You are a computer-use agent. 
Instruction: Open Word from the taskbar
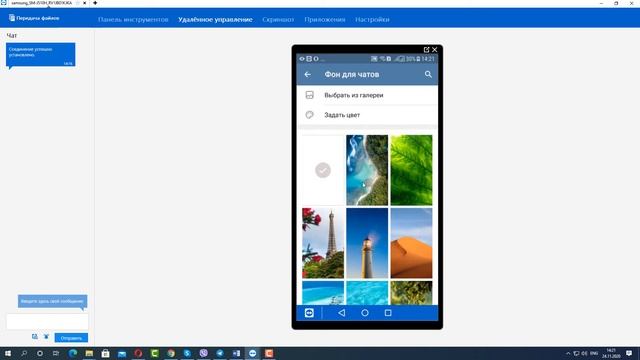coord(236,353)
